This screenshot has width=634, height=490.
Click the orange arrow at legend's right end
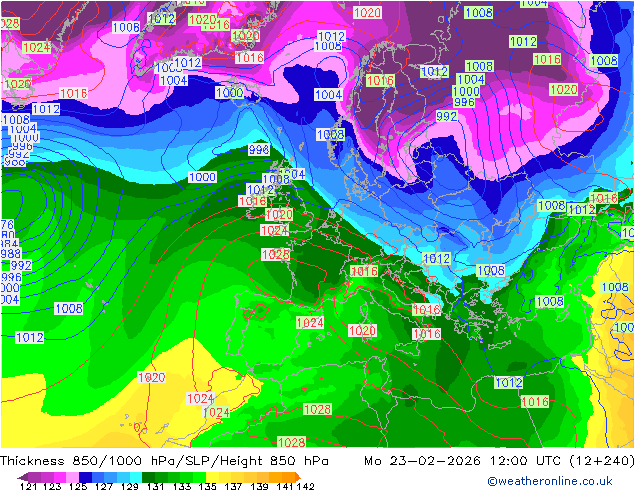click(x=298, y=477)
